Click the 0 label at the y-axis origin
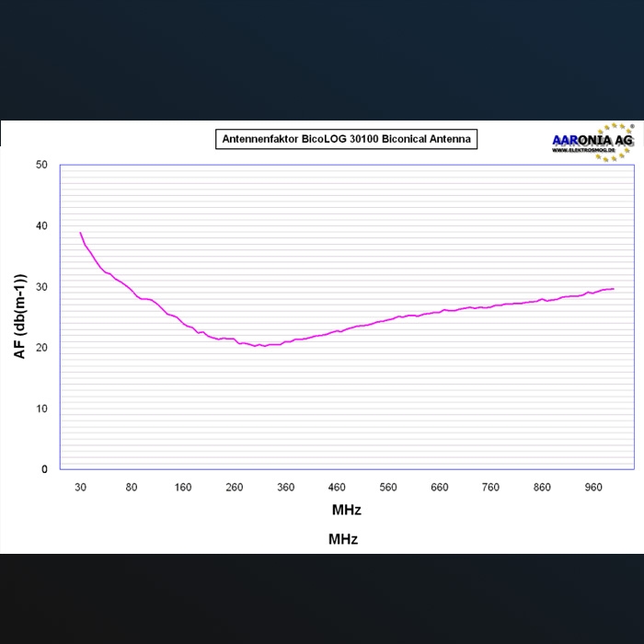This screenshot has width=644, height=644. [x=44, y=469]
